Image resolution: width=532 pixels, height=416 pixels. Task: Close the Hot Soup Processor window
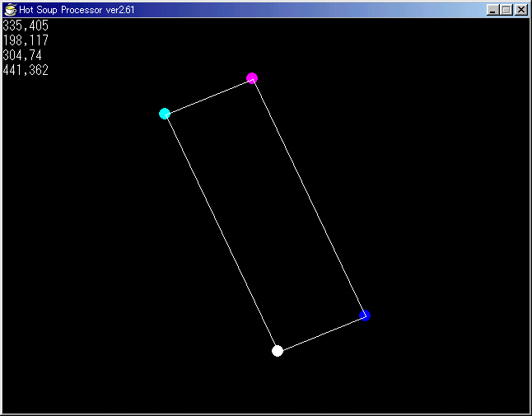click(x=520, y=10)
